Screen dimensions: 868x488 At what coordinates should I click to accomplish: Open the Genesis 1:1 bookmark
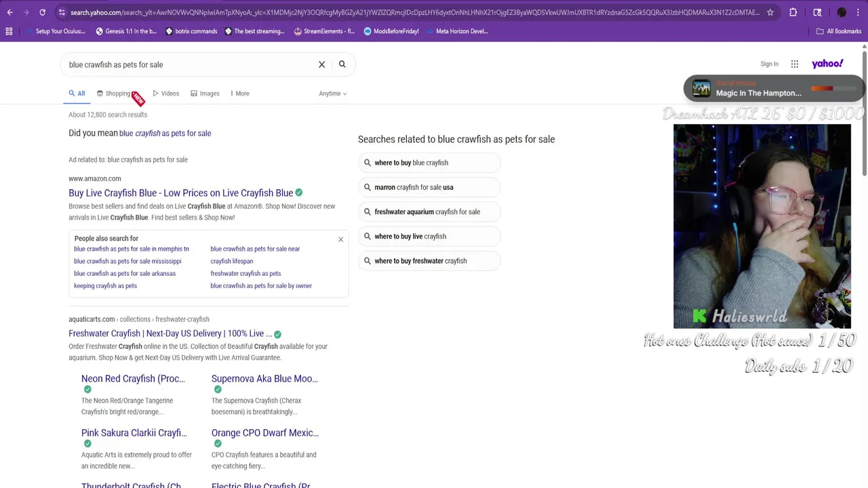[126, 31]
